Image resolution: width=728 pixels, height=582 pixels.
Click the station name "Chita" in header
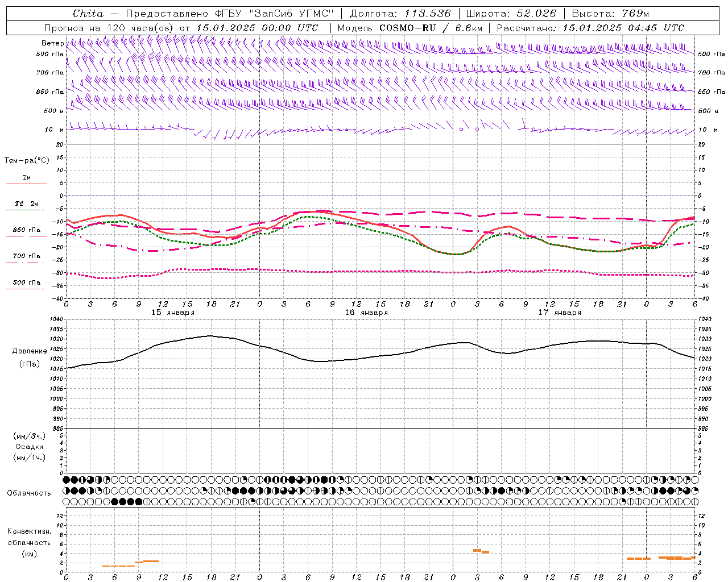pyautogui.click(x=88, y=14)
